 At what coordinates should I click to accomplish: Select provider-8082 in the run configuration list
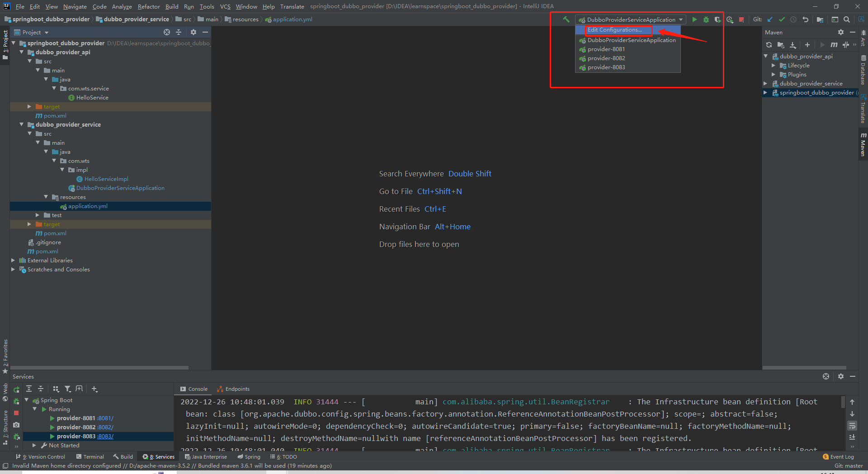pyautogui.click(x=628, y=58)
